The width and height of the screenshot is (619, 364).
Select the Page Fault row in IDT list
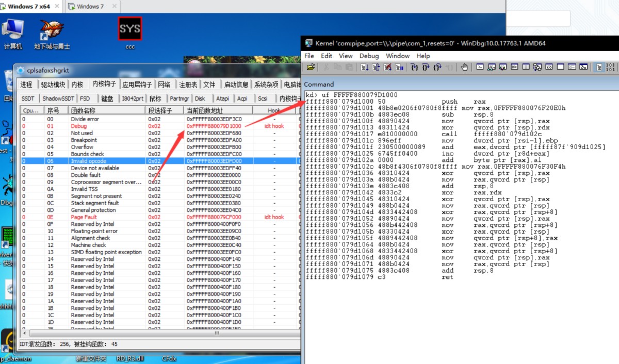click(x=160, y=217)
